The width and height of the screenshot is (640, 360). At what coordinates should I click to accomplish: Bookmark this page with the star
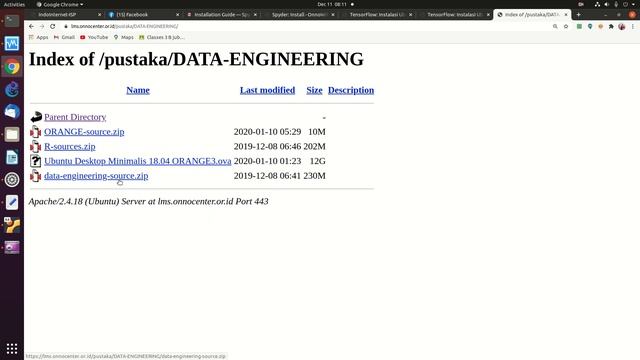tap(566, 26)
